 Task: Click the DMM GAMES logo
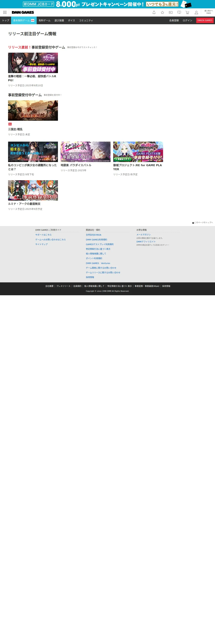pyautogui.click(x=23, y=13)
